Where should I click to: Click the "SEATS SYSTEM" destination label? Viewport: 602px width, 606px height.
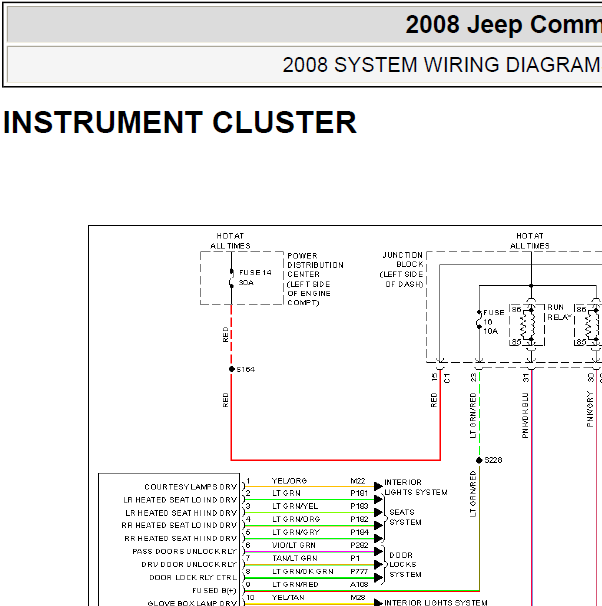pyautogui.click(x=405, y=517)
